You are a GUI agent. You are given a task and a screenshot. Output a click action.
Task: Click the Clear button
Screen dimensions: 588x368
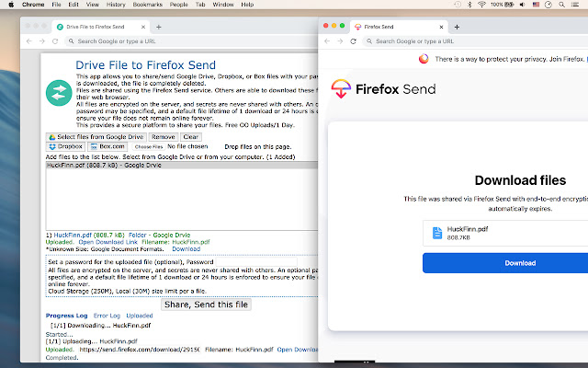point(191,137)
